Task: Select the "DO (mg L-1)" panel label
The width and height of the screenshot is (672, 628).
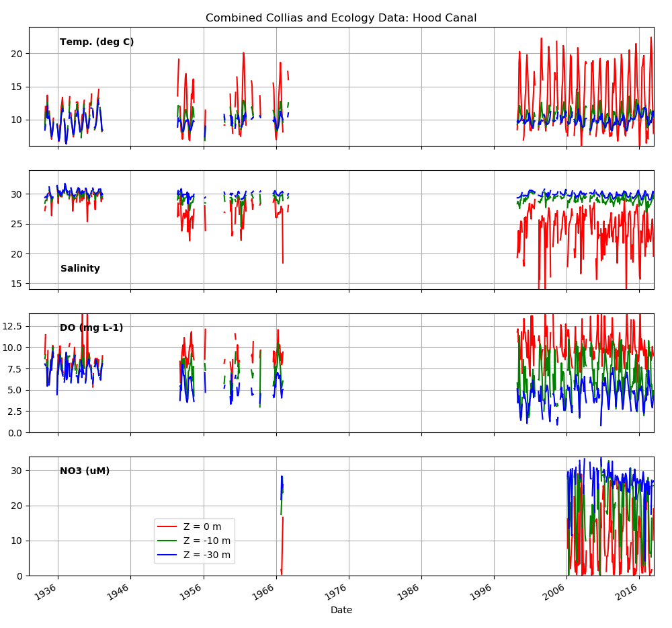Action: coord(91,328)
